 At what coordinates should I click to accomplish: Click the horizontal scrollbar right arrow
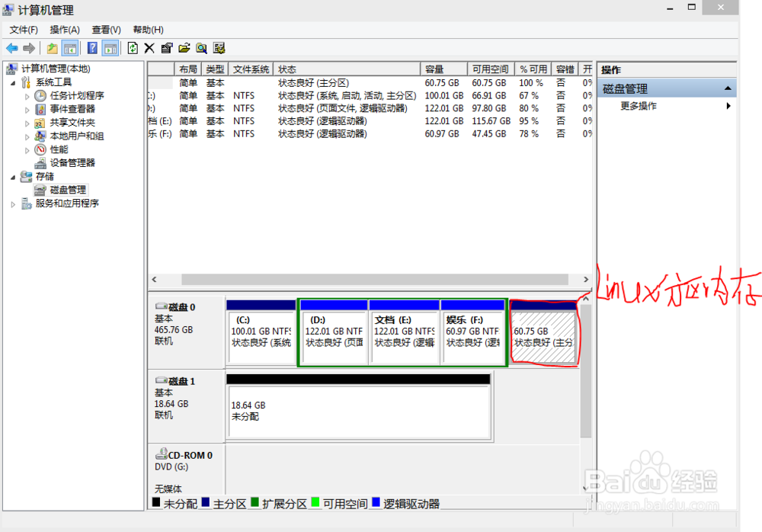[x=586, y=280]
